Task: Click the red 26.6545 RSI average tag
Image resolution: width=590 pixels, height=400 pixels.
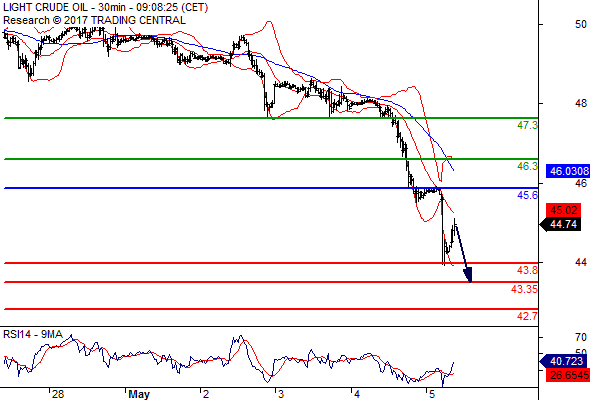Action: 568,375
